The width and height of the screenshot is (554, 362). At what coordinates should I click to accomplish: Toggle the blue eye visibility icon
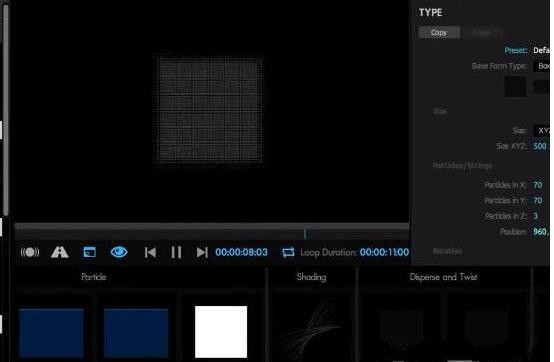(119, 252)
